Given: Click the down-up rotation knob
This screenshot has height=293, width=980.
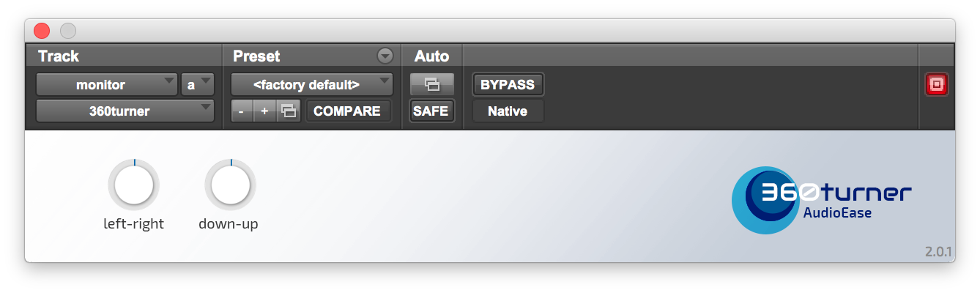Looking at the screenshot, I should point(230,185).
